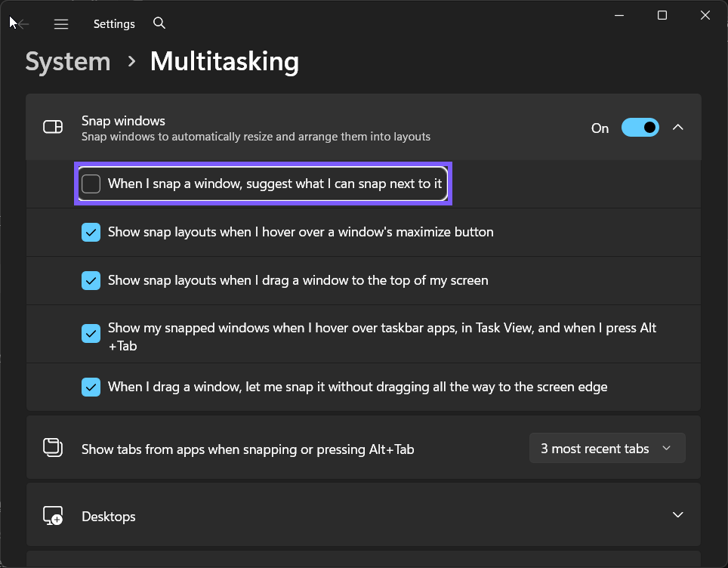This screenshot has width=728, height=568.
Task: Check 'suggest what I can snap next to it'
Action: pos(91,184)
